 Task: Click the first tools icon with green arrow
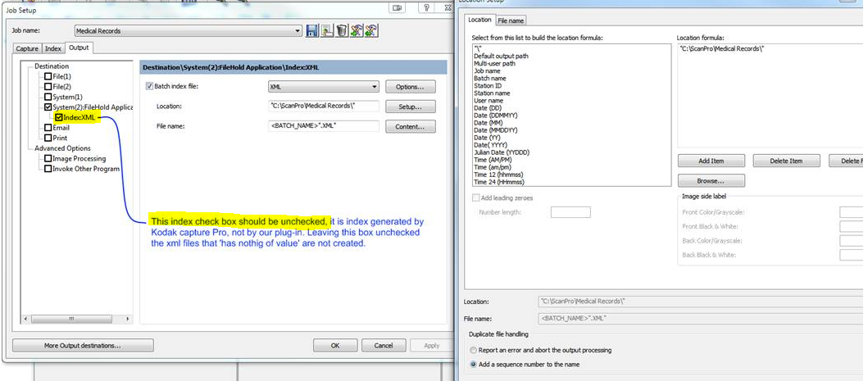click(x=356, y=31)
